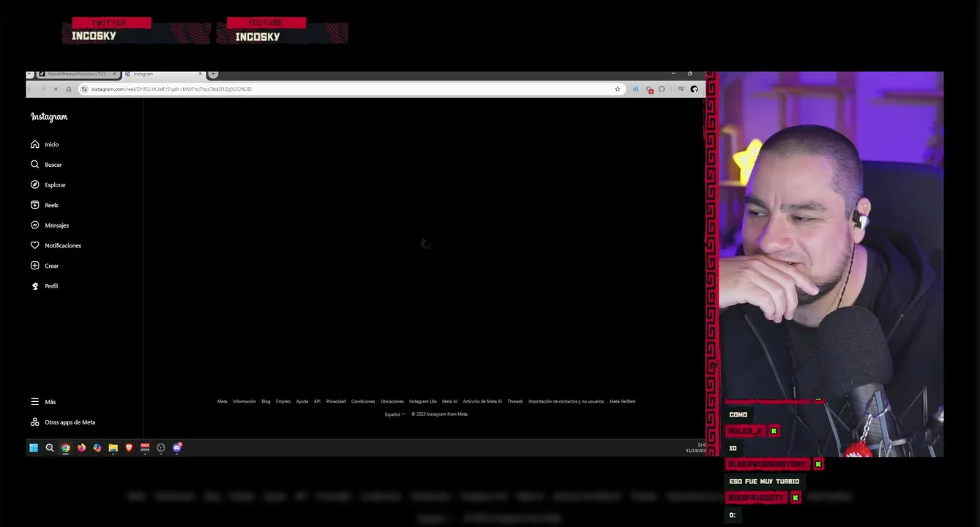This screenshot has width=980, height=527.
Task: View site information icon in address bar
Action: point(84,89)
